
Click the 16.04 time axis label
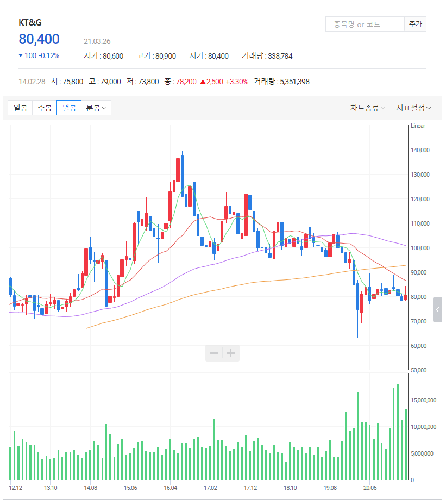[171, 488]
